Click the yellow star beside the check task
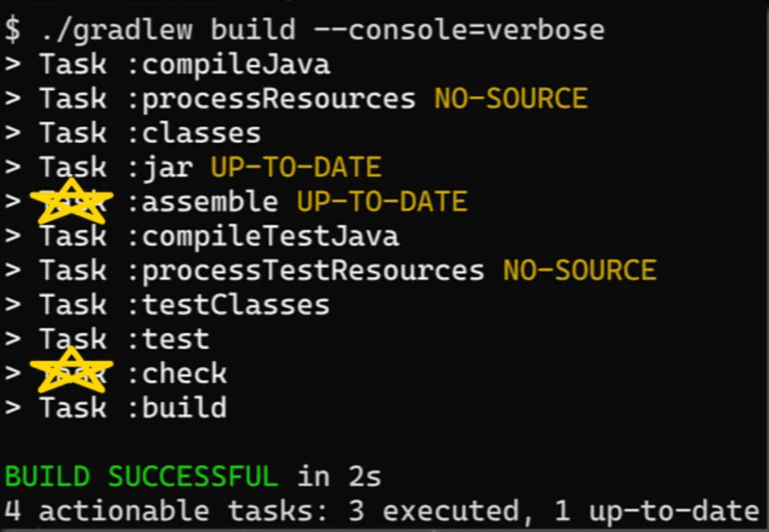This screenshot has height=532, width=769. (71, 371)
